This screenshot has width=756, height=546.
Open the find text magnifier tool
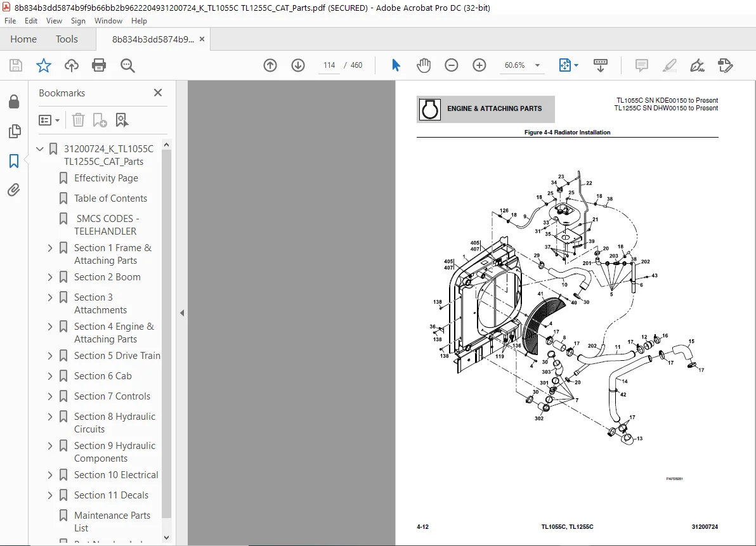tap(127, 65)
